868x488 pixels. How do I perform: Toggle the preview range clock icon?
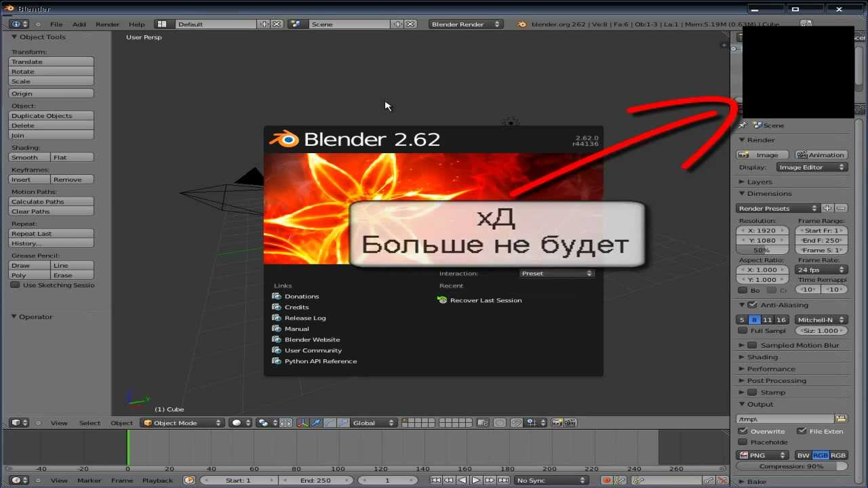point(189,480)
